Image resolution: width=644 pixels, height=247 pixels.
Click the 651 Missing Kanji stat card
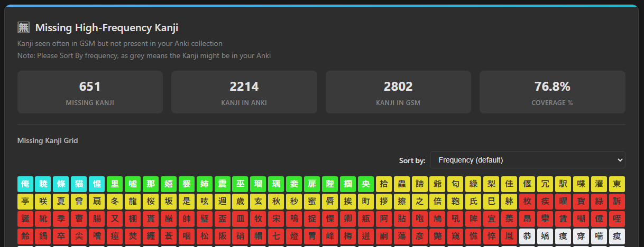pyautogui.click(x=90, y=92)
